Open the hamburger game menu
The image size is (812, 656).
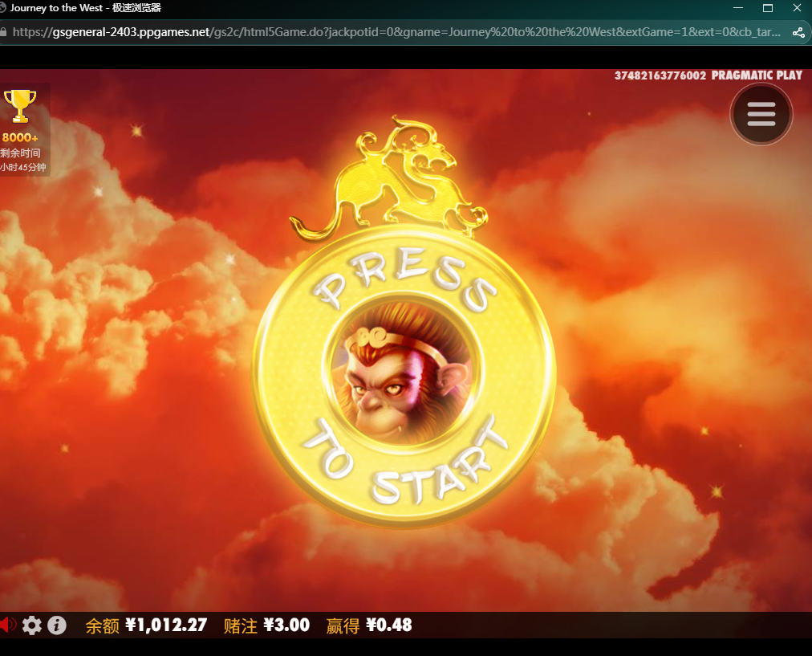tap(761, 114)
